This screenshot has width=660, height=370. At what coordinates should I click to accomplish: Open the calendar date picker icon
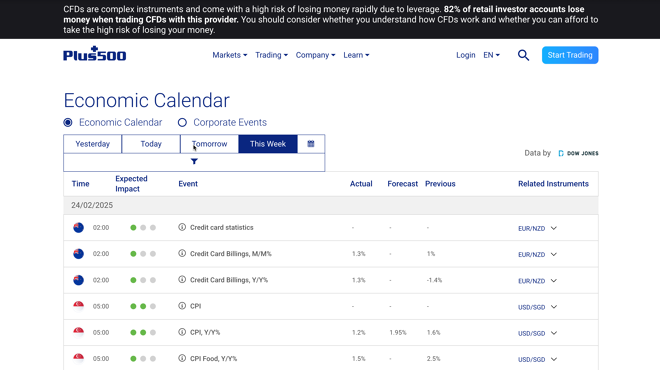pos(311,144)
